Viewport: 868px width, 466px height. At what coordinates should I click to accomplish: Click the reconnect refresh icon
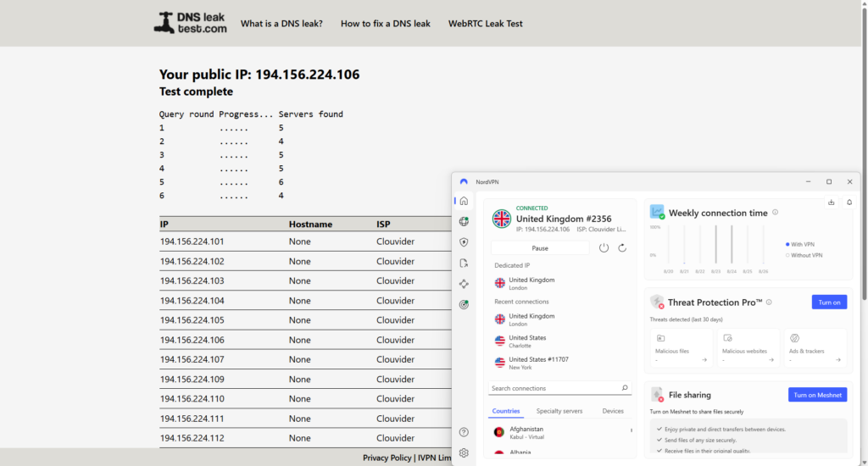622,248
